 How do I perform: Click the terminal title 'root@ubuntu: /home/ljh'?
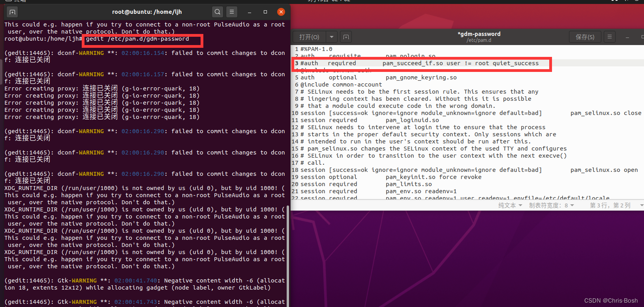[x=147, y=12]
